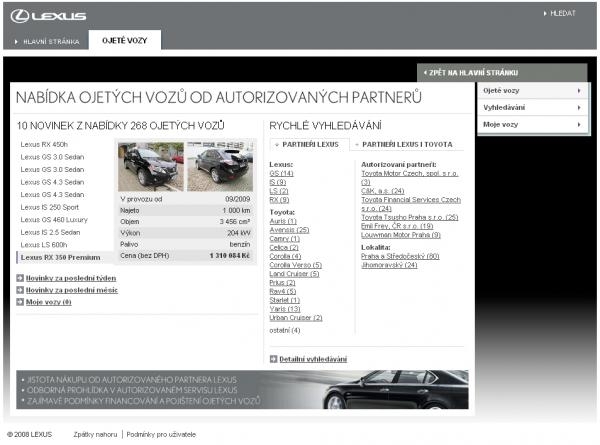Open Moje vozy in side menu
Screen dimensions: 600x445
[533, 124]
